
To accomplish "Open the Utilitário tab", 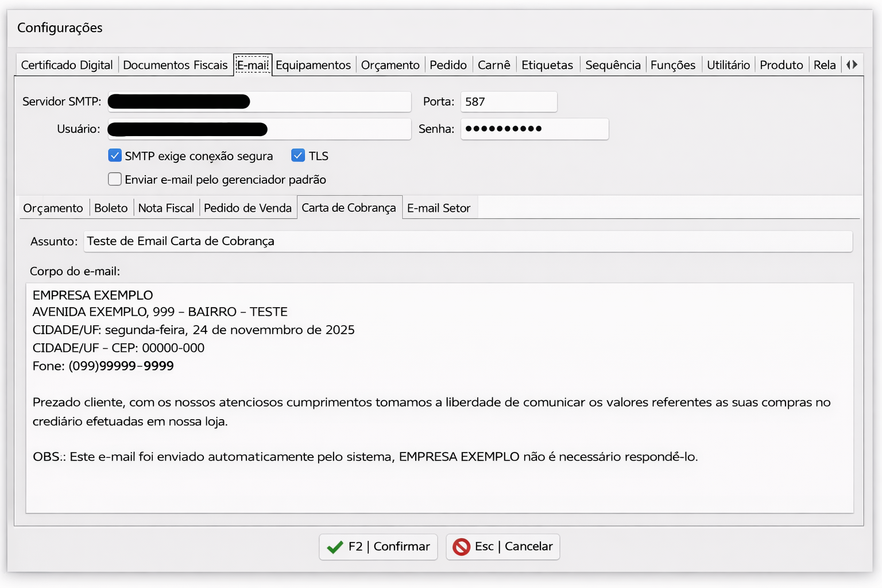I will 728,65.
